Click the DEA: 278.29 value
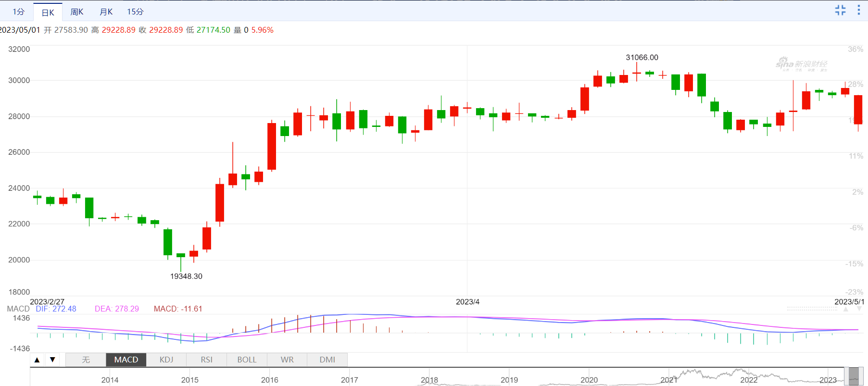868x386 pixels. pyautogui.click(x=117, y=309)
